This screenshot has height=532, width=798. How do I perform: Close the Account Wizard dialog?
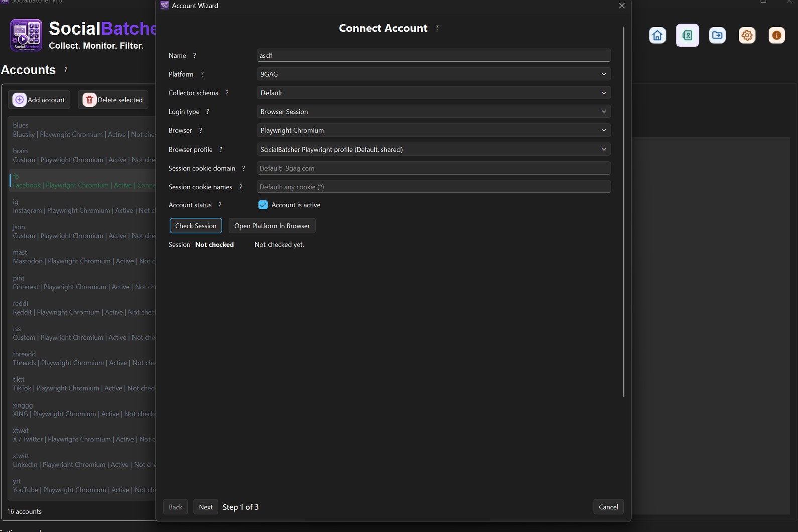point(622,5)
